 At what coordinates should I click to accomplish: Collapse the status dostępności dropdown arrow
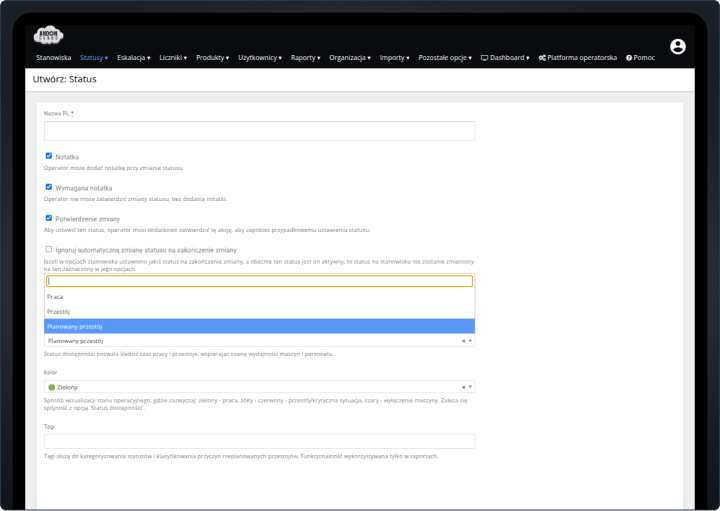pos(470,341)
